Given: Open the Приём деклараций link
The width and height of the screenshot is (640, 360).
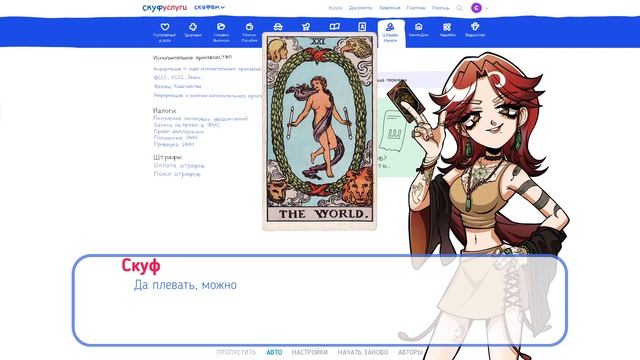Looking at the screenshot, I should (x=179, y=131).
